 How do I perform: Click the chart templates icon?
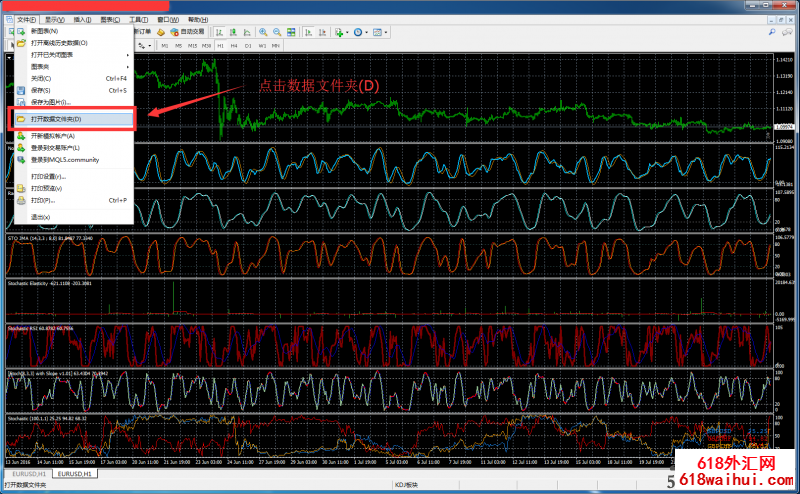[377, 32]
